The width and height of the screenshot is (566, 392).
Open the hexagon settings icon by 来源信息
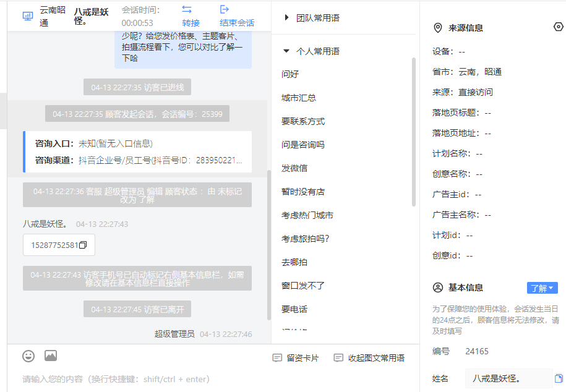click(559, 27)
